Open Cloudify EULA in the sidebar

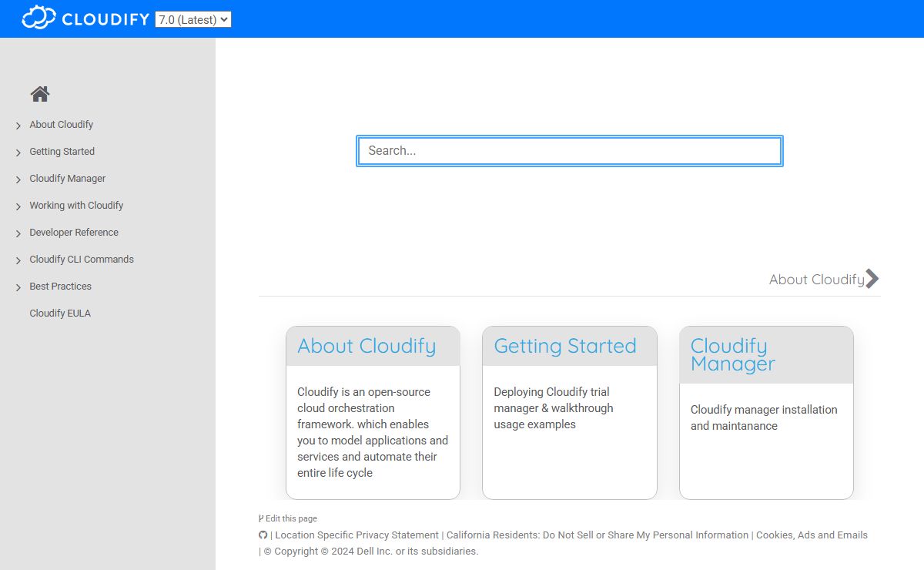(x=60, y=313)
